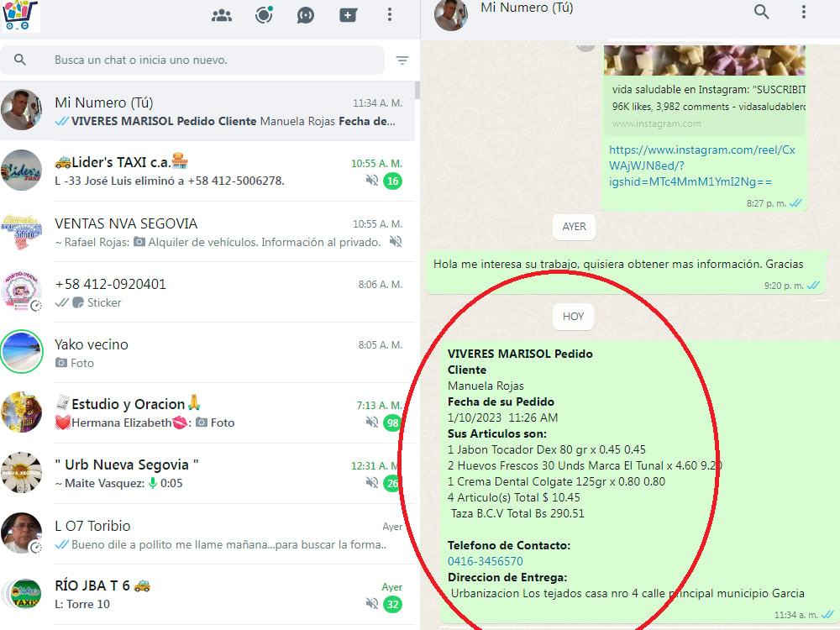Open the Instagram reel link in the message
The height and width of the screenshot is (630, 840).
pos(701,166)
